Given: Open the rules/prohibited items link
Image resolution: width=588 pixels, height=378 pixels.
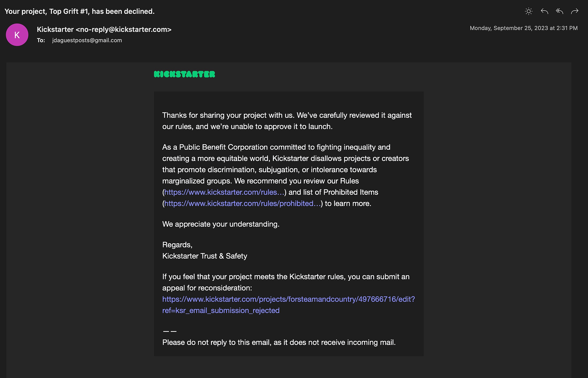Looking at the screenshot, I should tap(242, 203).
